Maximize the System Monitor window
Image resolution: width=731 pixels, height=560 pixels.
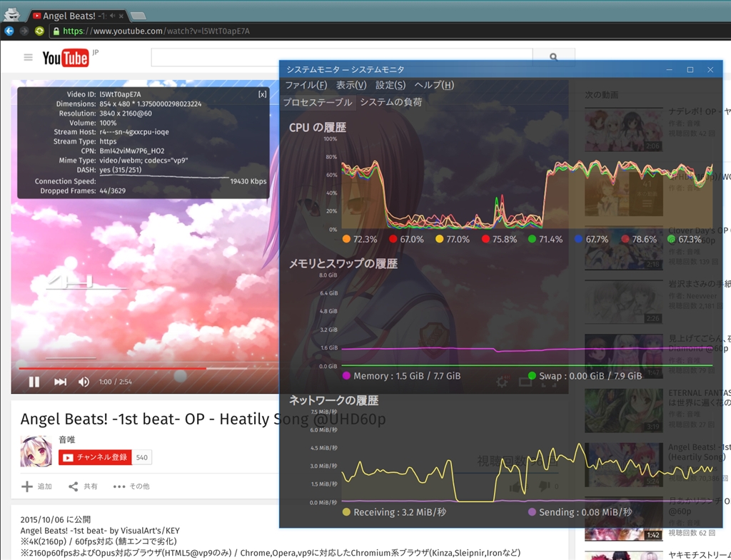[690, 69]
